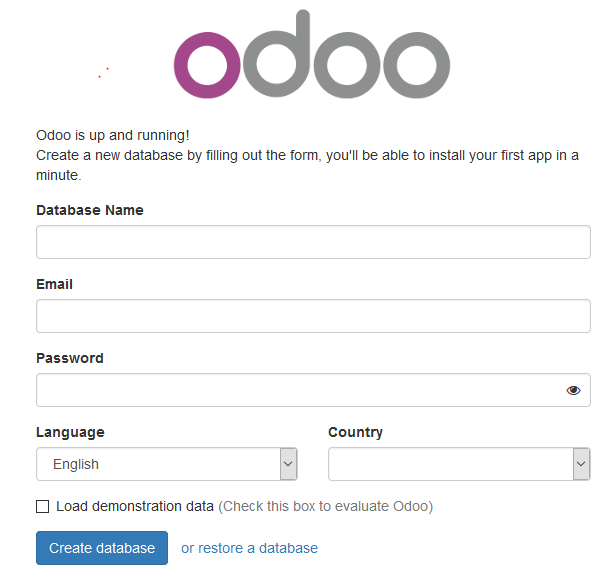Click the "Odoo is up and running!" text
This screenshot has width=613, height=584.
pyautogui.click(x=113, y=135)
